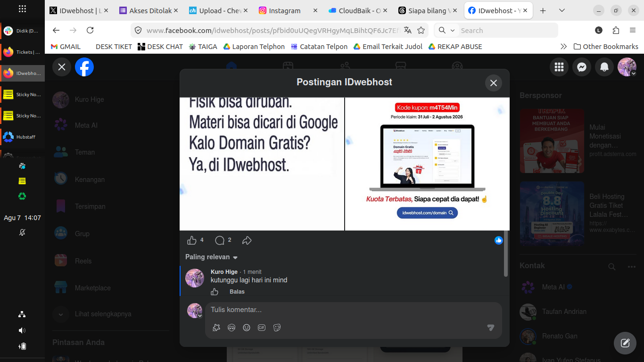
Task: Open the network connections tray icon
Action: (x=22, y=314)
